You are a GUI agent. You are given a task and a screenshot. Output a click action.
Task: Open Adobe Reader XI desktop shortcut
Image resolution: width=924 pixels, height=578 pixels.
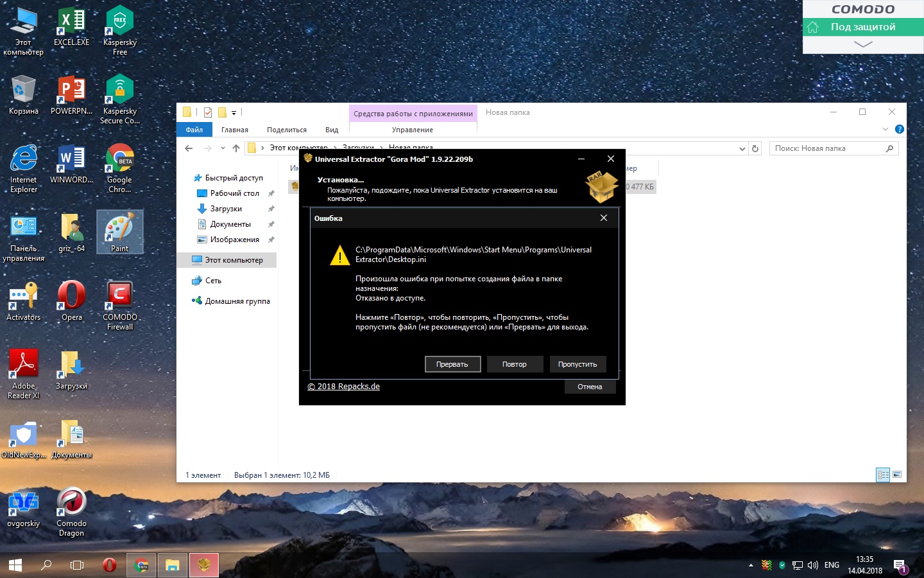pos(24,374)
